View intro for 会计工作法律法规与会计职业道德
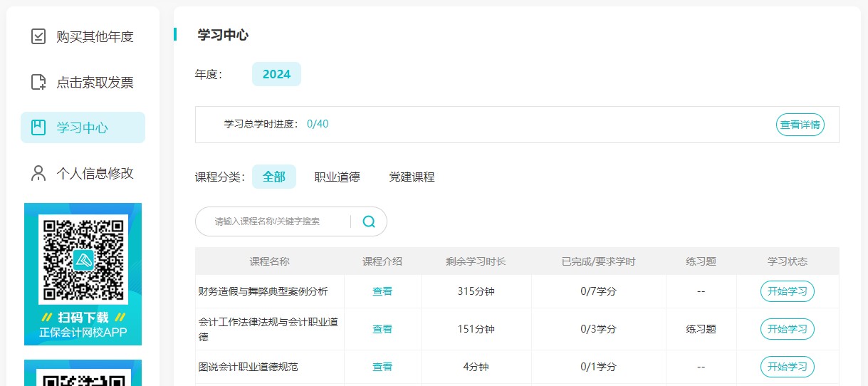Viewport: 868px width, 386px height. tap(382, 329)
